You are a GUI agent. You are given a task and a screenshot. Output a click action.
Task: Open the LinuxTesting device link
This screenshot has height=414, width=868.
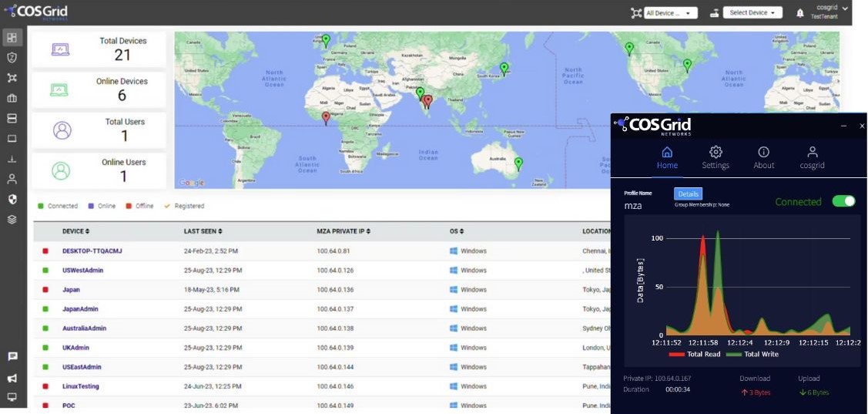point(81,386)
